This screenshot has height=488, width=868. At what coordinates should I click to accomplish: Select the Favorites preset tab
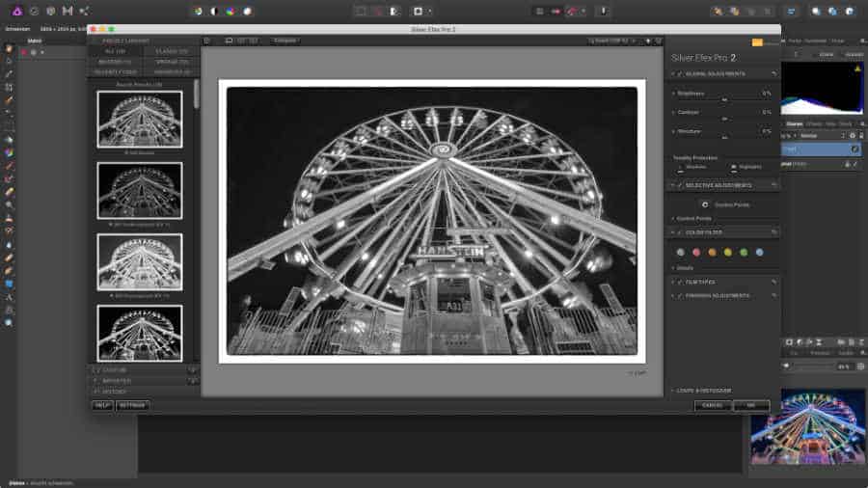pyautogui.click(x=172, y=72)
